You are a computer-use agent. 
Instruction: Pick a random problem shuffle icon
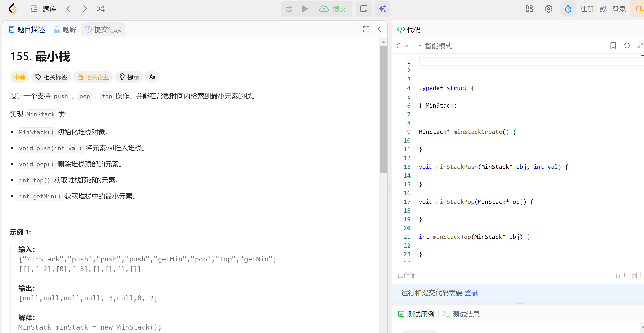(100, 9)
